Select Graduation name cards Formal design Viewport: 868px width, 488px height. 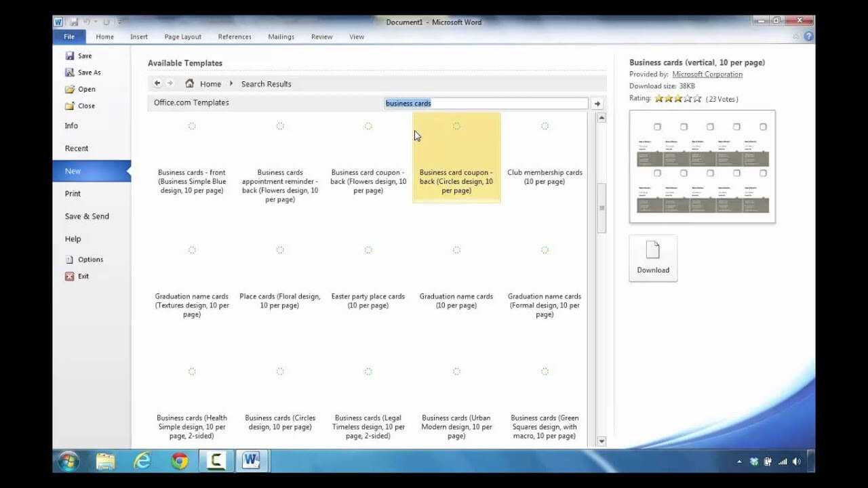click(x=545, y=281)
